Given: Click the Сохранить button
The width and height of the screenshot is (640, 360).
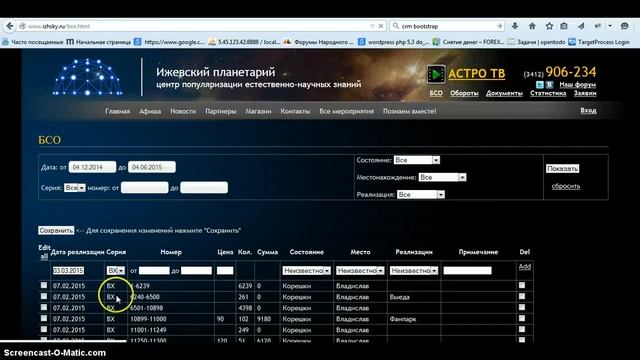Looking at the screenshot, I should coord(56,230).
